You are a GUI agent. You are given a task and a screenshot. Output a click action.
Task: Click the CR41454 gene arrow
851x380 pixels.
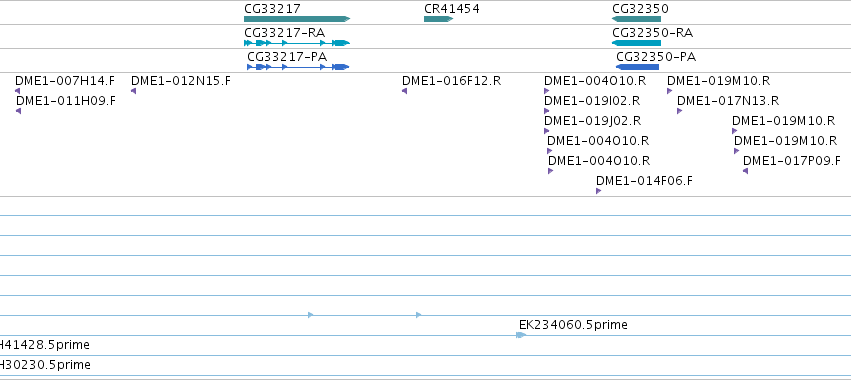pyautogui.click(x=438, y=19)
